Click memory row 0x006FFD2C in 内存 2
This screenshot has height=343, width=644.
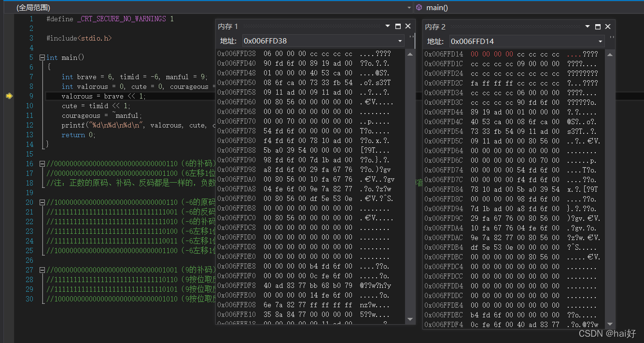[x=515, y=83]
